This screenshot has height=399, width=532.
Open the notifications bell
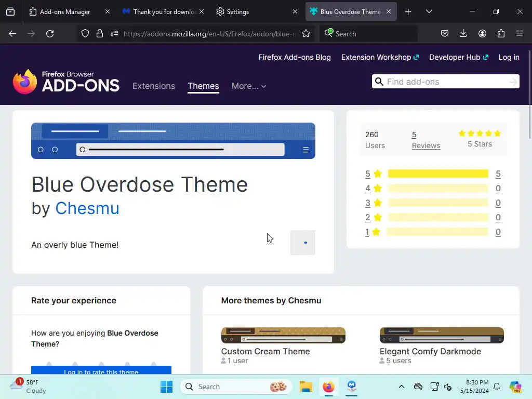click(497, 387)
